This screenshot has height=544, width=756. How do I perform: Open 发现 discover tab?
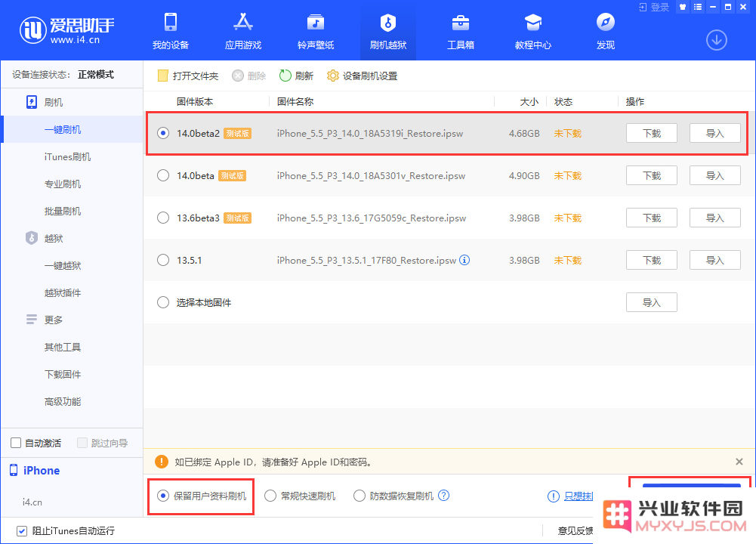pos(606,32)
